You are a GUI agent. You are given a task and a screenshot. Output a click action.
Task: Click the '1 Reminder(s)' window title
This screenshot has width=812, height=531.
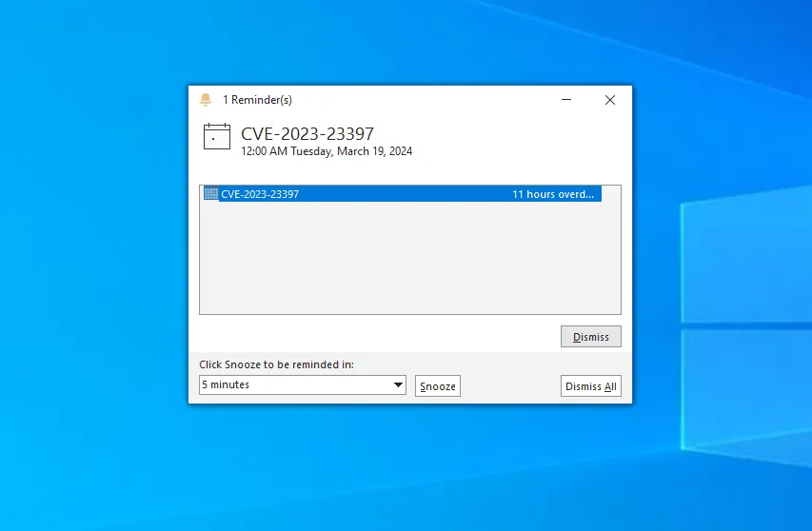257,100
